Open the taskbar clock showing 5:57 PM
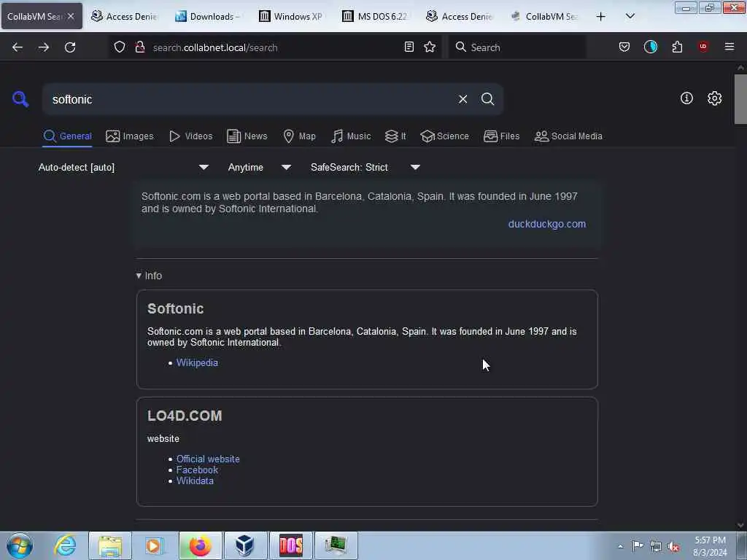The width and height of the screenshot is (747, 560). coord(710,546)
